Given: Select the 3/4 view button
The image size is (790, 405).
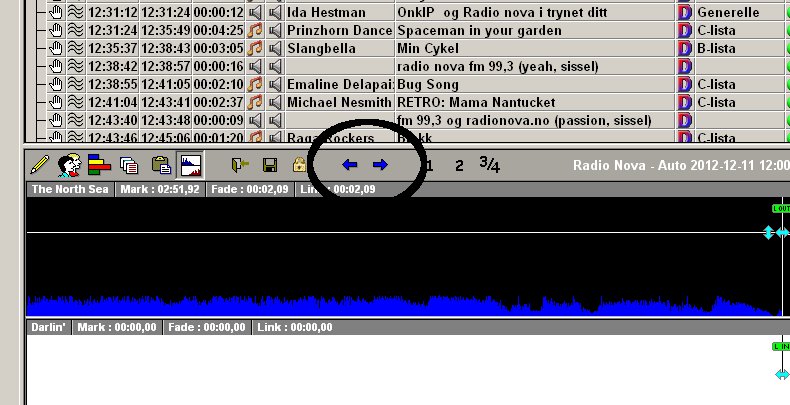Looking at the screenshot, I should click(x=489, y=165).
